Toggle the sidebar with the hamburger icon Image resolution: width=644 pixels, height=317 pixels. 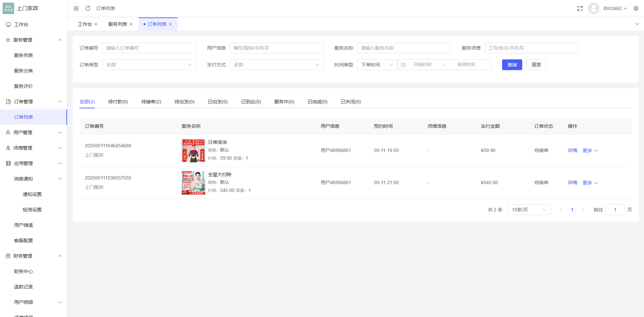click(76, 8)
